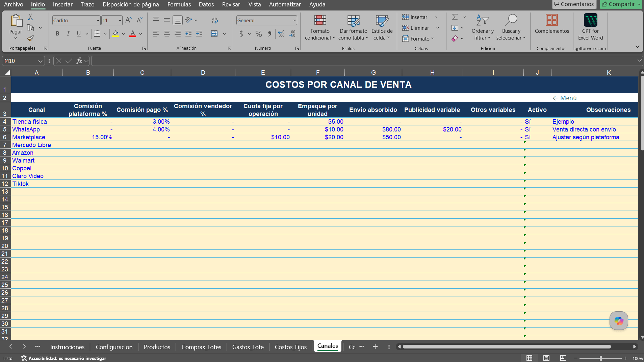Screen dimensions: 644x362
Task: Open Fuente dialog launcher
Action: 144,48
